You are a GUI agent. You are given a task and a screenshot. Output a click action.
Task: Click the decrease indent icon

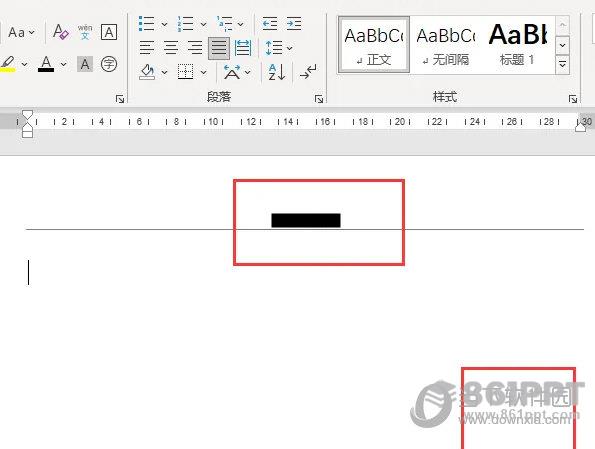click(x=270, y=24)
